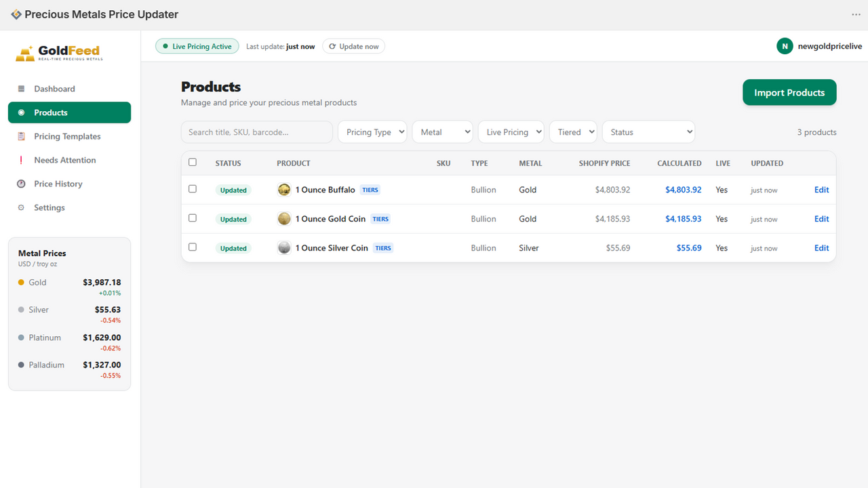
Task: Click the product search input field
Action: [257, 132]
